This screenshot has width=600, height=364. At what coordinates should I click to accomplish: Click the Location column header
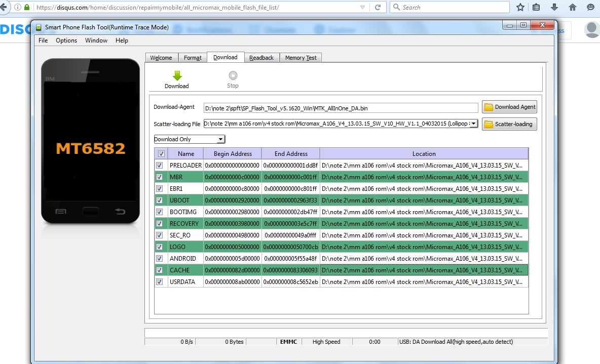coord(424,154)
